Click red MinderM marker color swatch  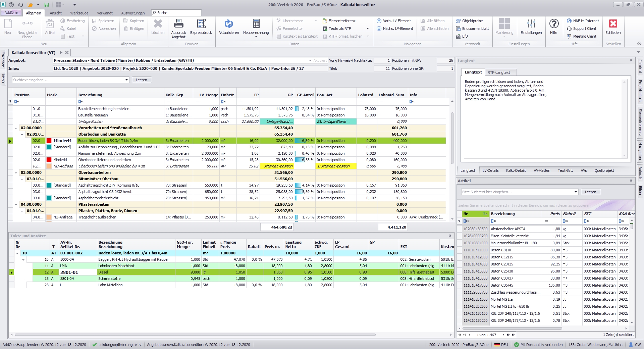pyautogui.click(x=49, y=141)
